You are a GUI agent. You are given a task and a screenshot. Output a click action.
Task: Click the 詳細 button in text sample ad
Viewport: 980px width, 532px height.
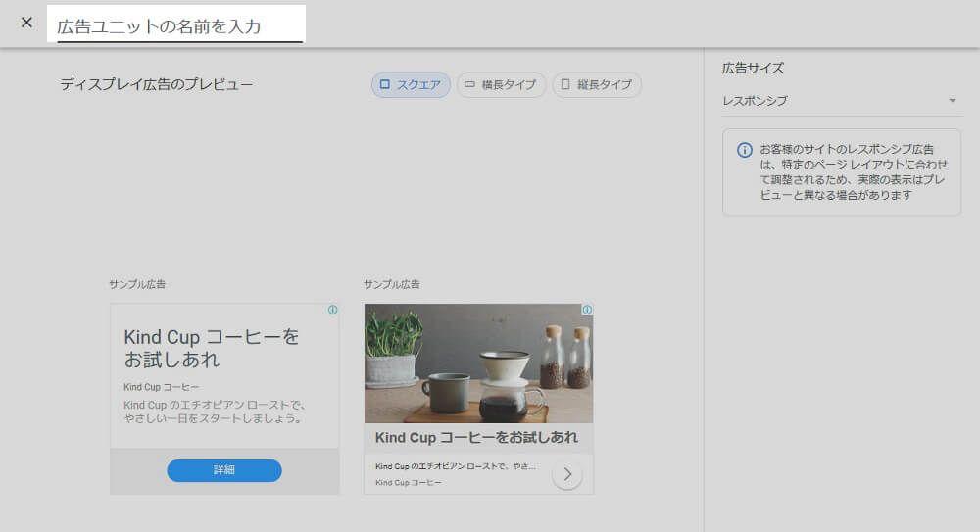[x=224, y=470]
